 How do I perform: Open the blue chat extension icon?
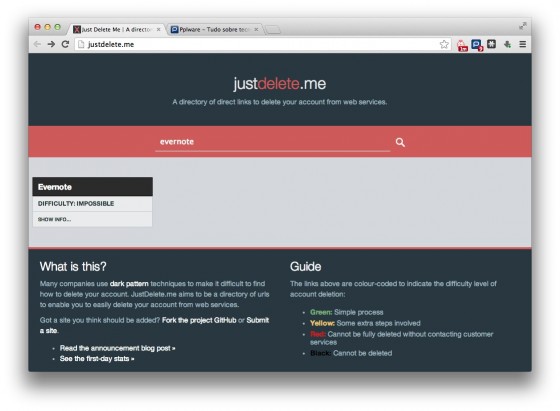point(477,45)
